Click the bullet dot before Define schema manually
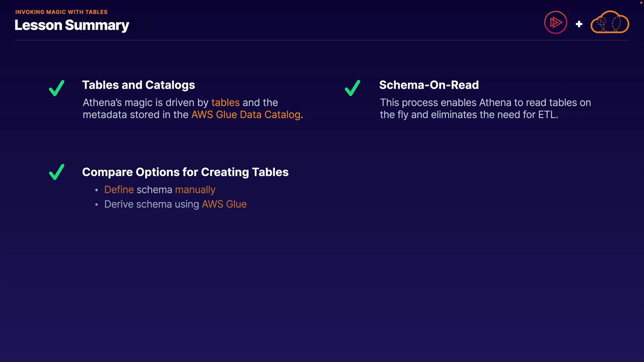Viewport: 644px width, 362px height. 97,190
